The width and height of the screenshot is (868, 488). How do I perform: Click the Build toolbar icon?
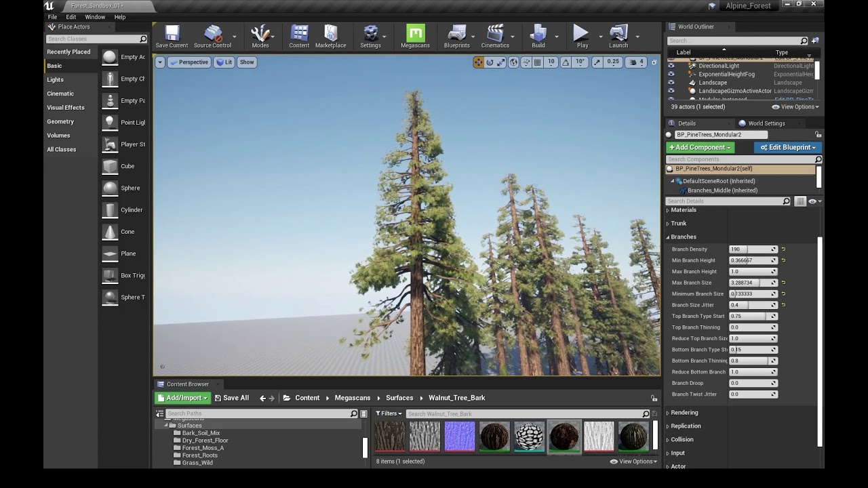538,37
